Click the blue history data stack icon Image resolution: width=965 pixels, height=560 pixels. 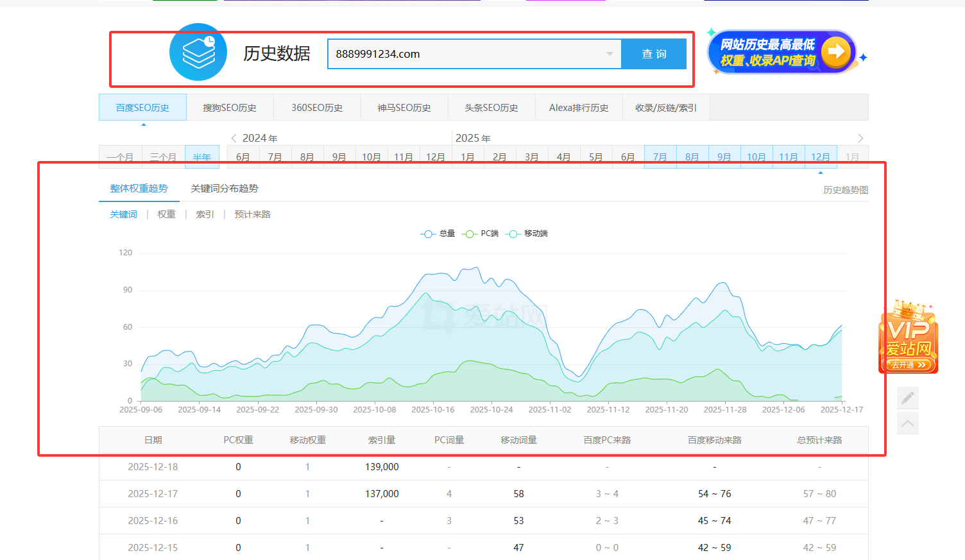pyautogui.click(x=198, y=52)
